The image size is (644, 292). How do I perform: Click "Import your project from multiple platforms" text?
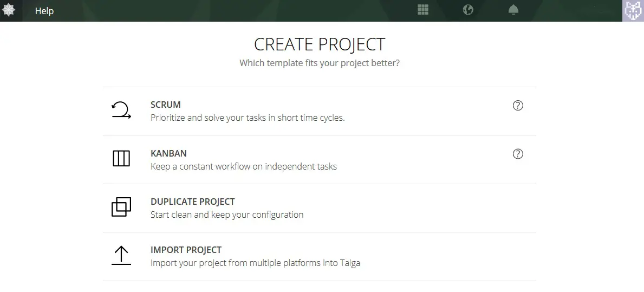tap(255, 263)
